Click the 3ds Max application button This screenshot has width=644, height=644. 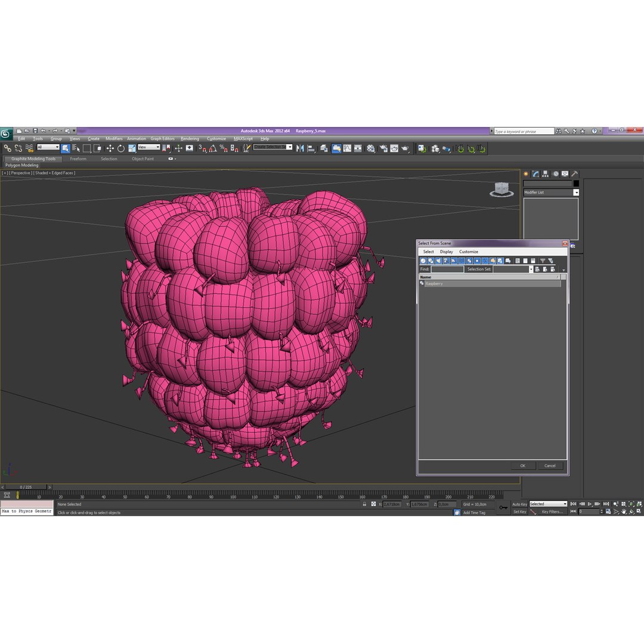click(x=6, y=134)
